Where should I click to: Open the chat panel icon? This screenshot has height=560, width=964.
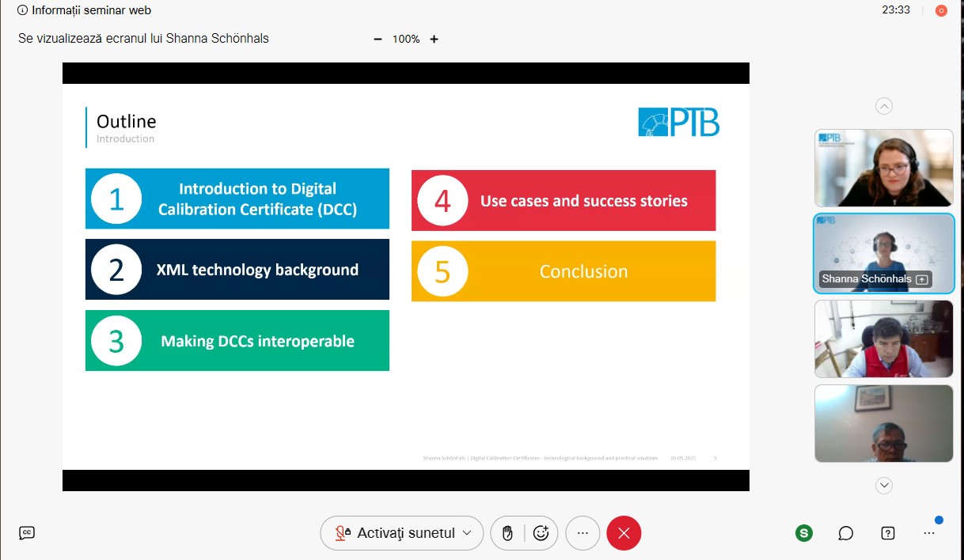845,533
